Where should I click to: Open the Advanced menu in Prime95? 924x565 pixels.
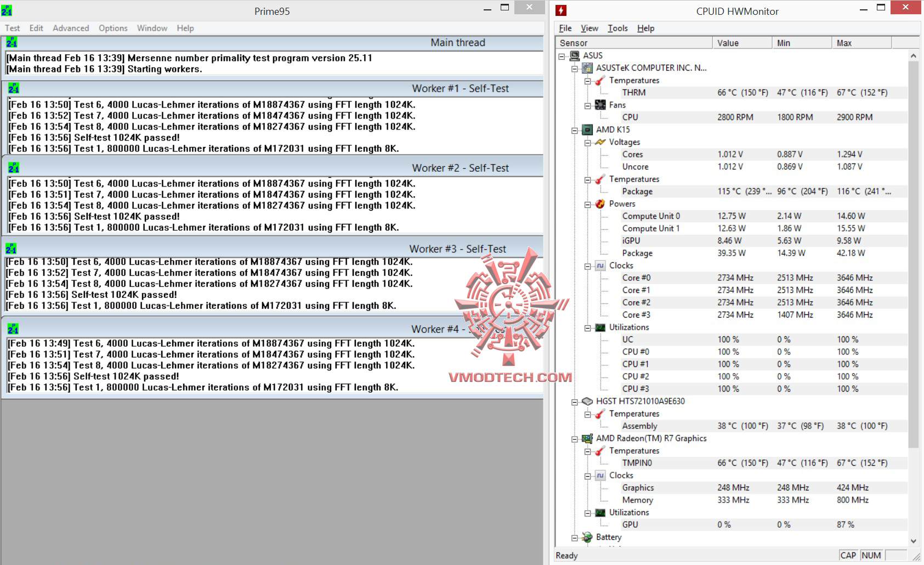(71, 28)
